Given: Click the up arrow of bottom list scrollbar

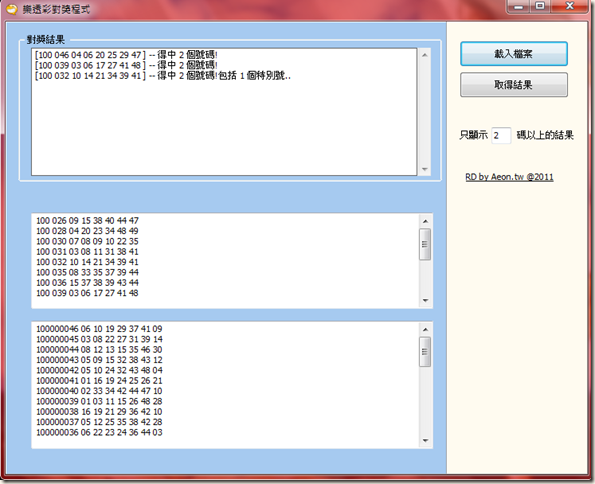Looking at the screenshot, I should click(x=425, y=329).
